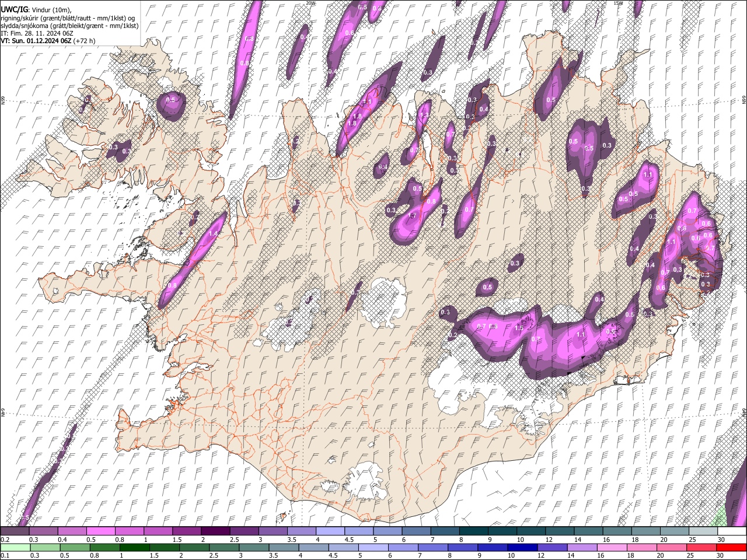
Task: Click the grey-green swatch above lower-row 3 label
Action: (x=254, y=547)
